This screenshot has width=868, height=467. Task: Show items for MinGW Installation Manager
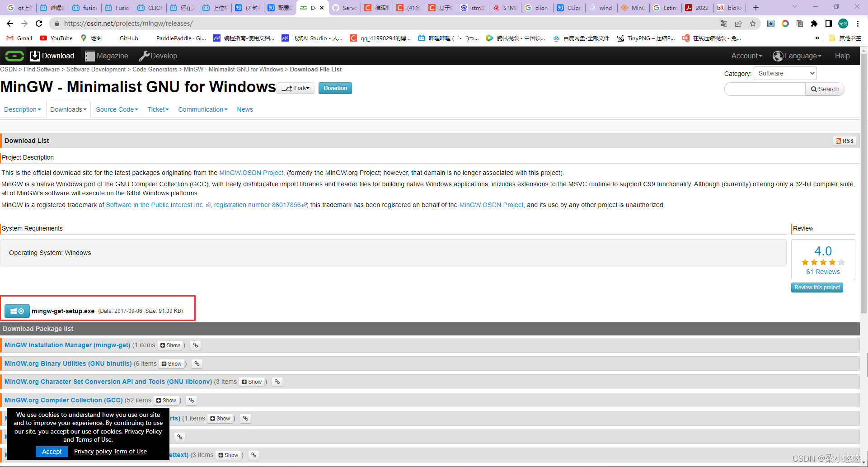(170, 345)
